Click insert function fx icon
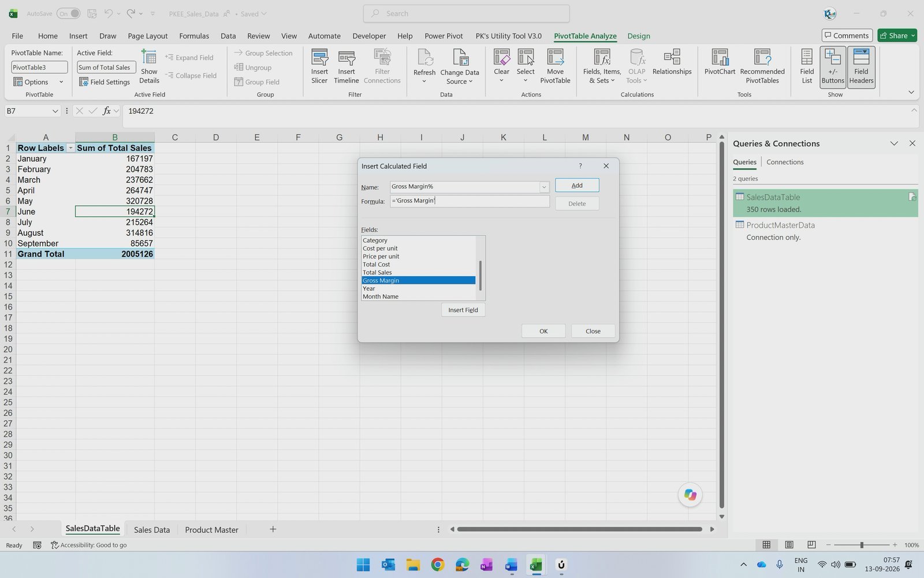 [107, 111]
